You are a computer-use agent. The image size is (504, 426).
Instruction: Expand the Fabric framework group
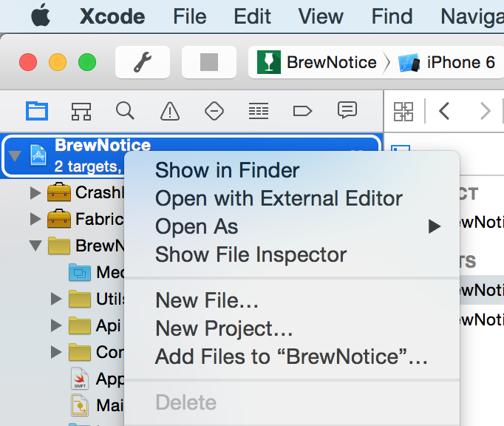(35, 219)
